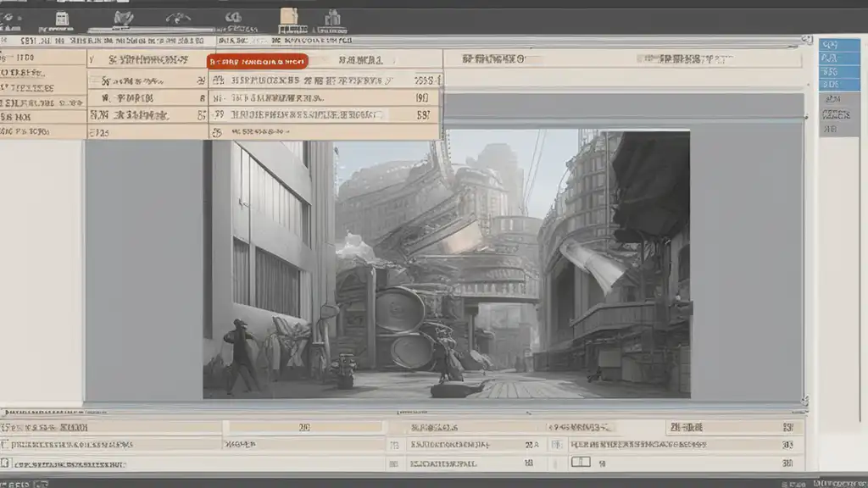The image size is (868, 488).
Task: Click the first icon at the toolbar's far left
Action: pyautogui.click(x=12, y=18)
